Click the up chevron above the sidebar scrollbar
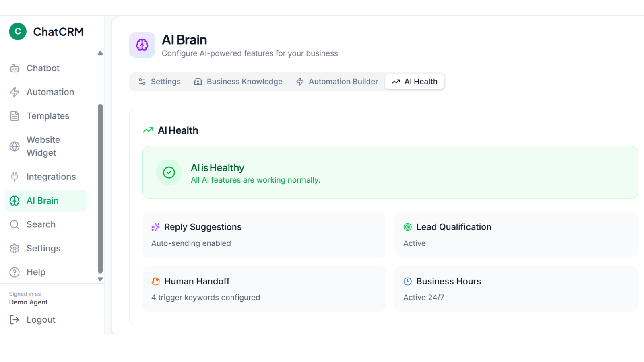The image size is (644, 362). (100, 53)
